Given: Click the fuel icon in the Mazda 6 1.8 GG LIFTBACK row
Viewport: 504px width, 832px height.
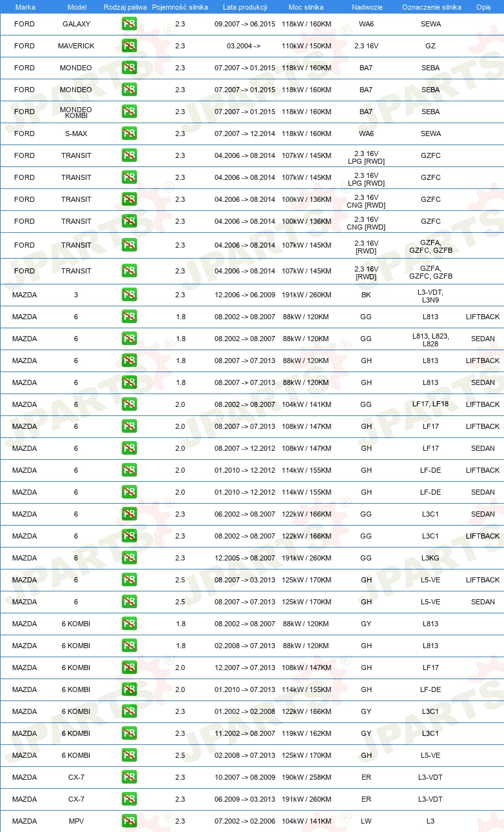Looking at the screenshot, I should pos(129,317).
